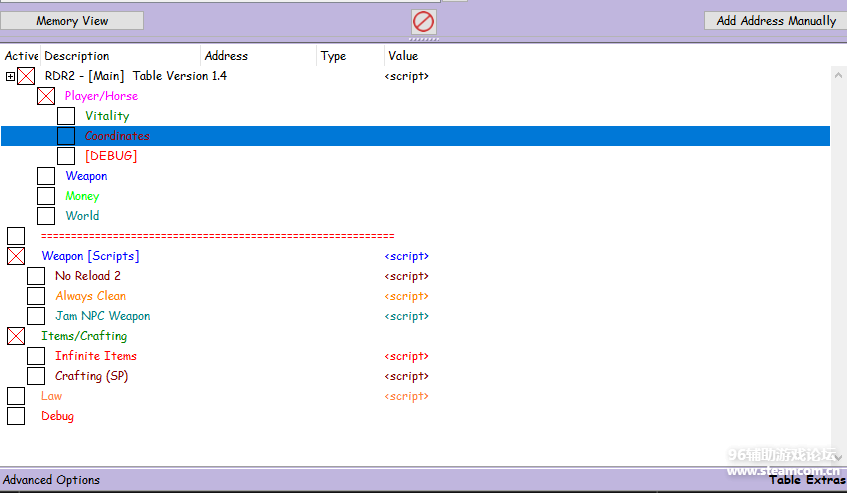Select 'Player/Horse' description text
This screenshot has width=847, height=493.
coord(101,96)
